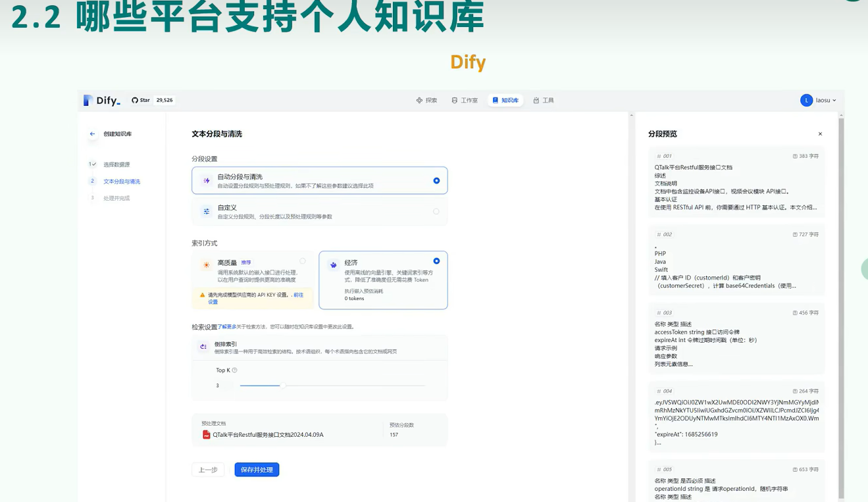Select 高质量 index radio button
The height and width of the screenshot is (502, 868).
coord(303,261)
